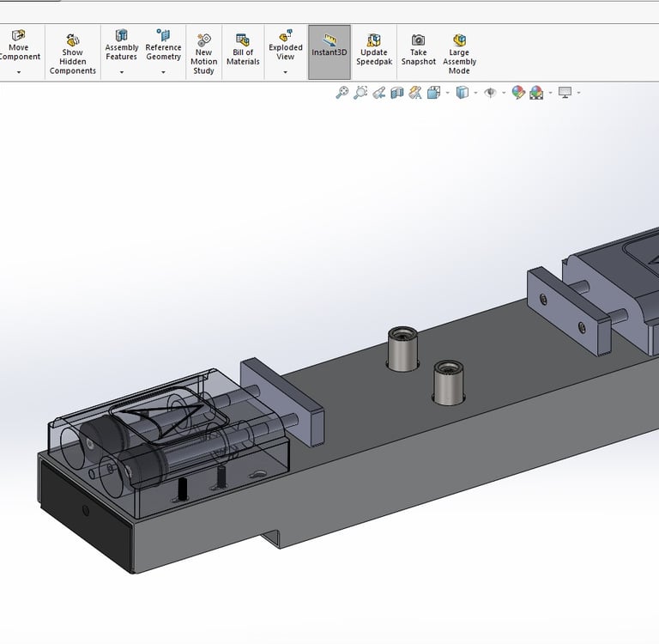659x644 pixels.
Task: Click the Previous View icon
Action: click(x=378, y=93)
